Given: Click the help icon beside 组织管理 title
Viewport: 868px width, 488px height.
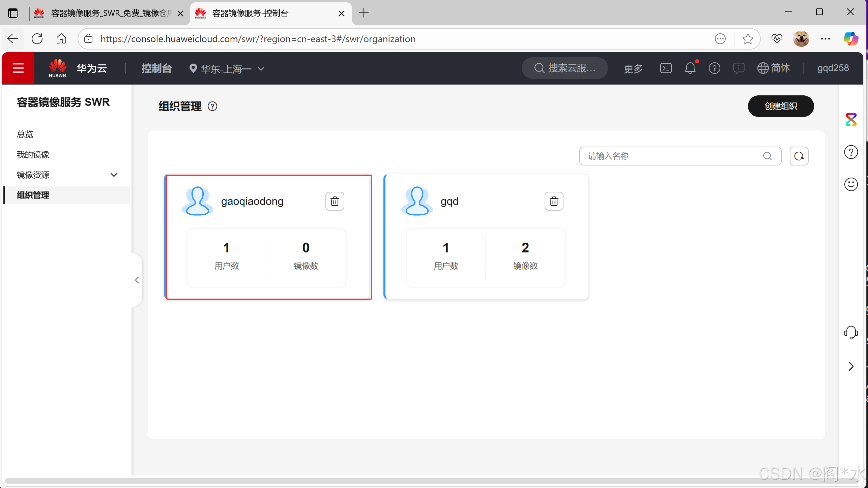Looking at the screenshot, I should (212, 106).
